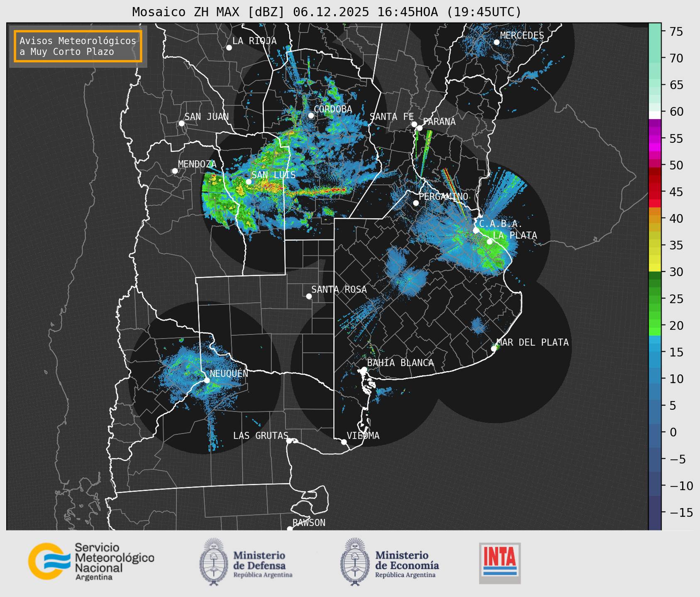This screenshot has height=597, width=700.
Task: Click the CÓRDOBA city marker dot
Action: tap(311, 115)
